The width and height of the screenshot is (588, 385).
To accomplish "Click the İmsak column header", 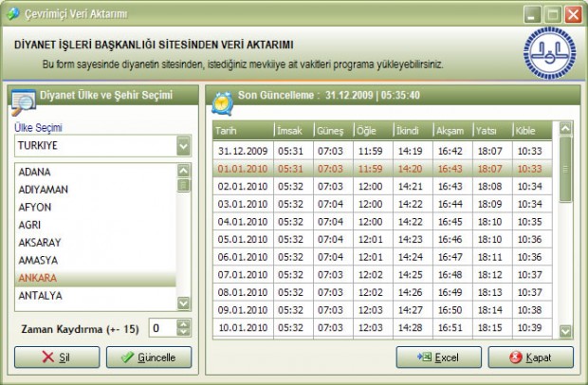I will pyautogui.click(x=294, y=131).
